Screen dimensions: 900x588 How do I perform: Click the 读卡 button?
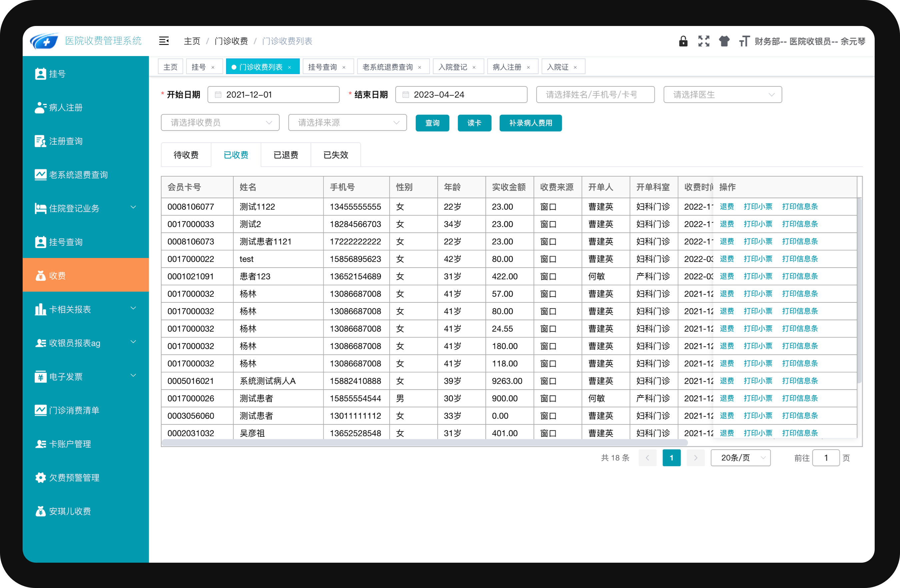point(474,123)
